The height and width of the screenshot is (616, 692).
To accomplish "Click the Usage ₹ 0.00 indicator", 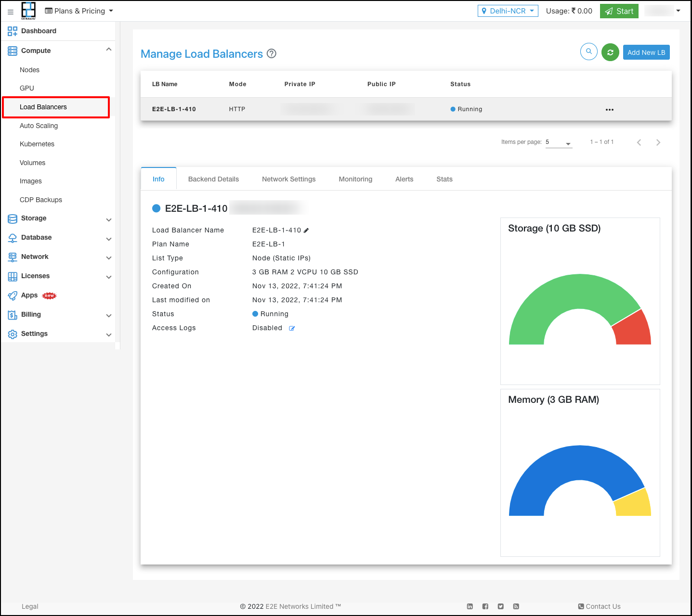I will 569,11.
